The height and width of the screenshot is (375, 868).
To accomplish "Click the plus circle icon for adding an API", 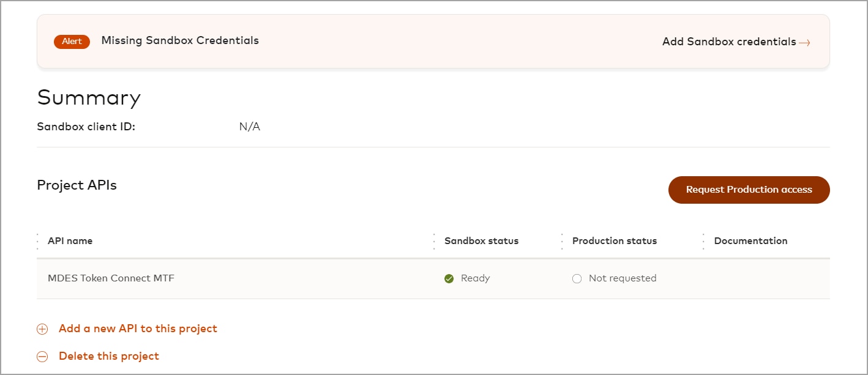I will (42, 329).
